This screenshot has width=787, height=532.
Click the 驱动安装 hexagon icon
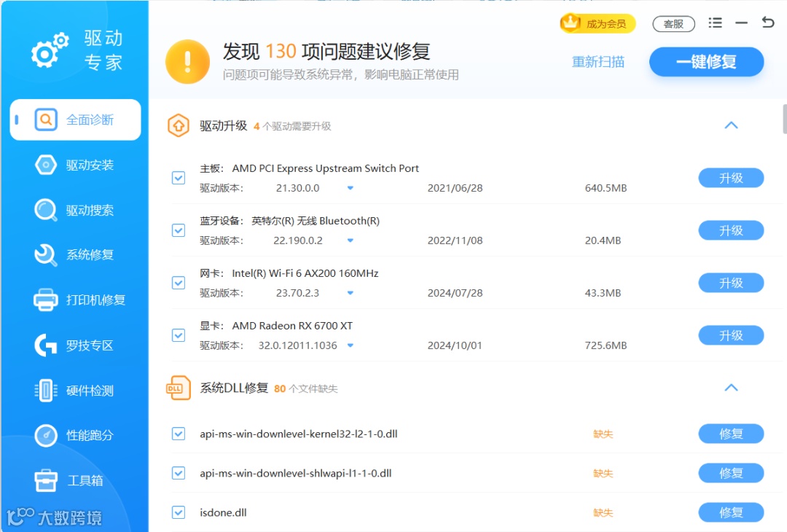pos(46,165)
